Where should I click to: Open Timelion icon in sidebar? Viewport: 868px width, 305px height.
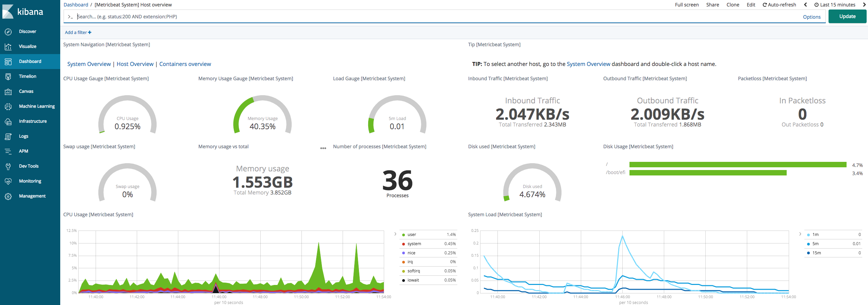point(8,77)
